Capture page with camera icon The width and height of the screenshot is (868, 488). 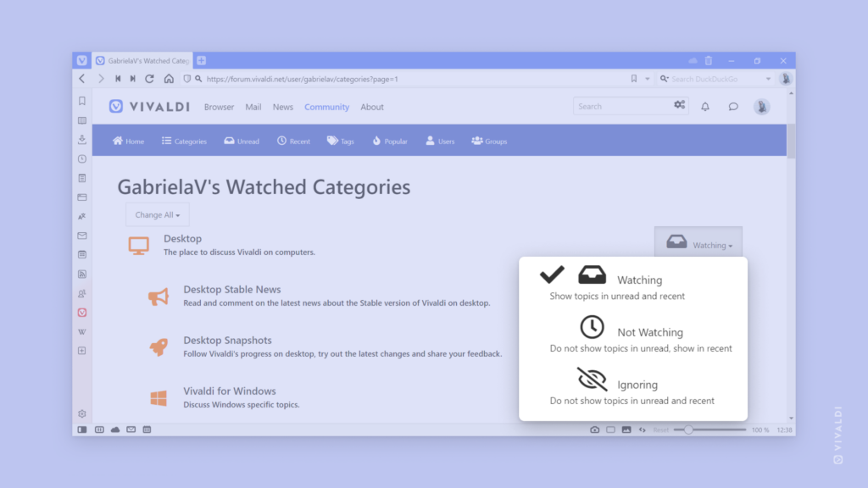(594, 430)
